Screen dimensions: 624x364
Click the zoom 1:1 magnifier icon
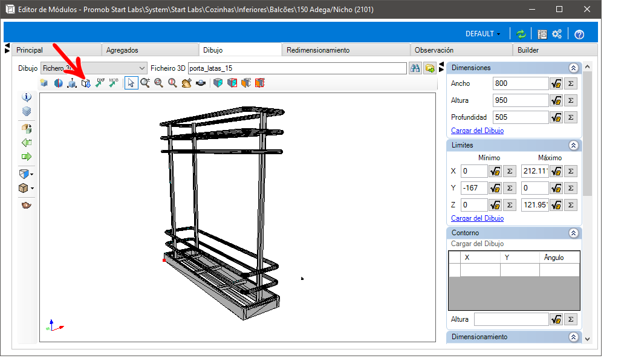[172, 83]
